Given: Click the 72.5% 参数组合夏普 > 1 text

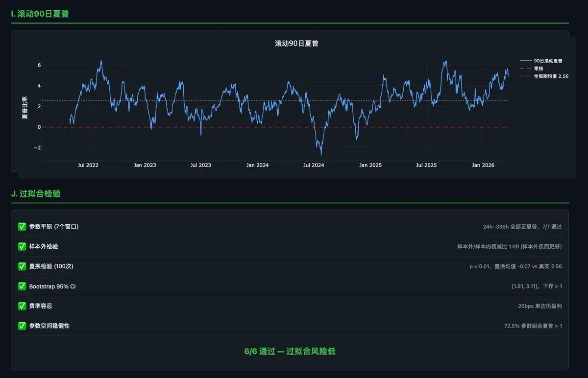Looking at the screenshot, I should pos(533,326).
